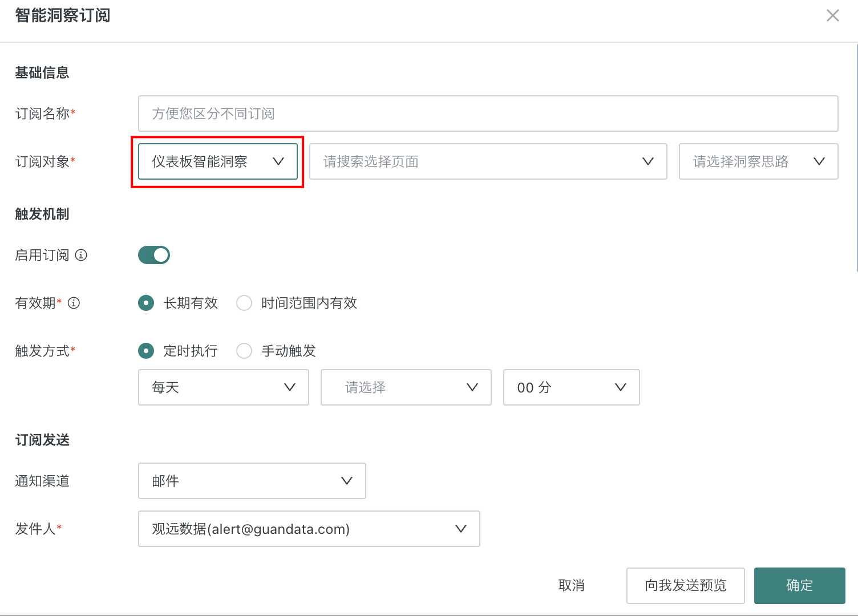Open the 仪表板智能洞察 subscription object dropdown
The height and width of the screenshot is (616, 858).
[x=217, y=161]
